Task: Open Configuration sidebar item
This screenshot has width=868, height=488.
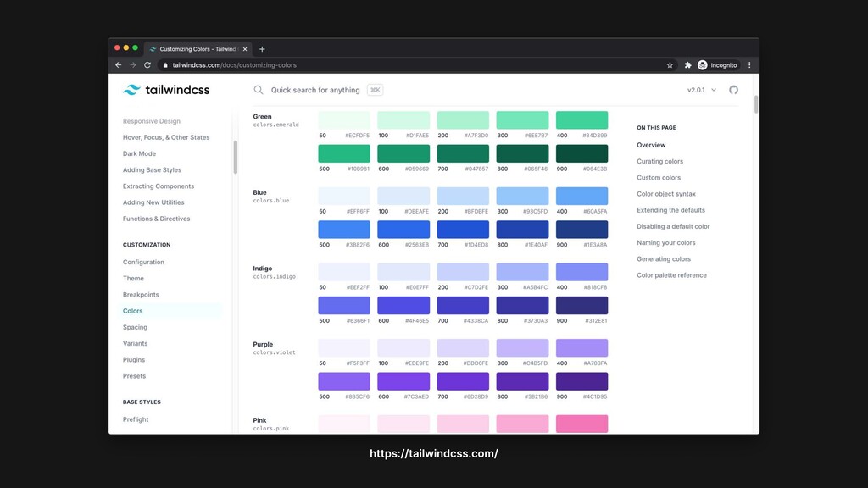Action: [x=143, y=263]
